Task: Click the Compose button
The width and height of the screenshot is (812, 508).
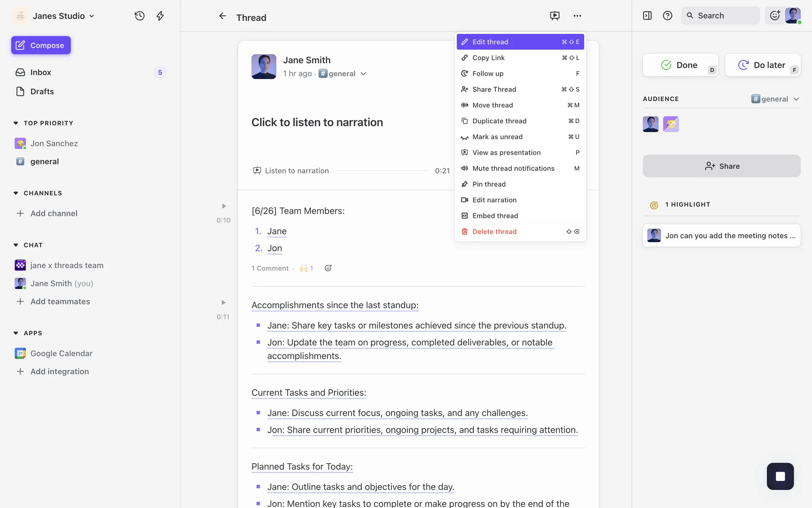Action: pyautogui.click(x=41, y=45)
